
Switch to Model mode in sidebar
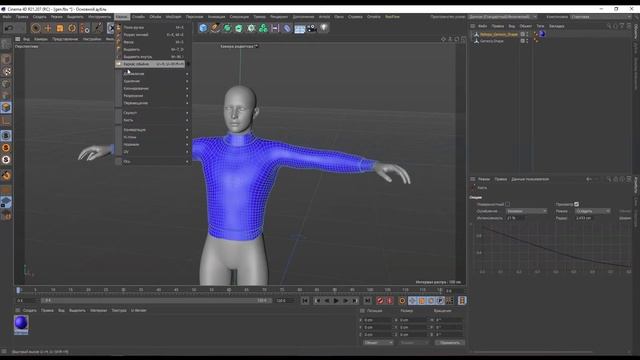click(6, 60)
